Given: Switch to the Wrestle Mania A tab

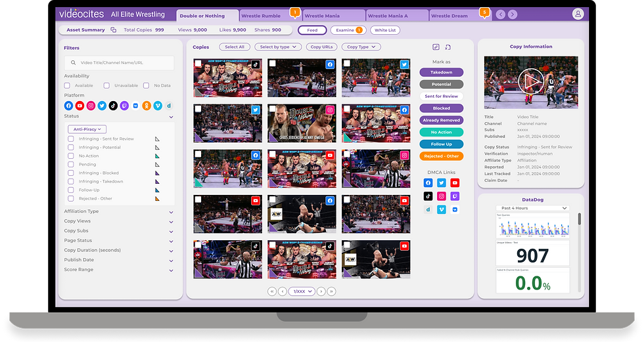Looking at the screenshot, I should click(x=396, y=16).
